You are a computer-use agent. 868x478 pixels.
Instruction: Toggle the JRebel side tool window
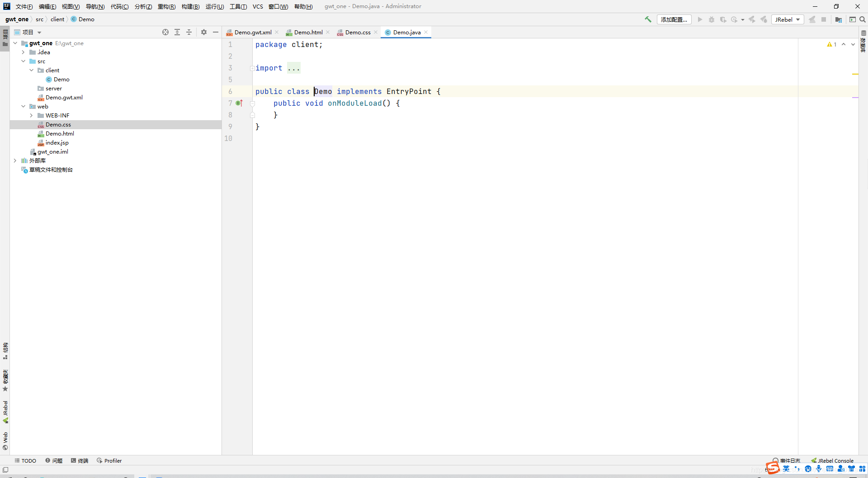pos(5,412)
